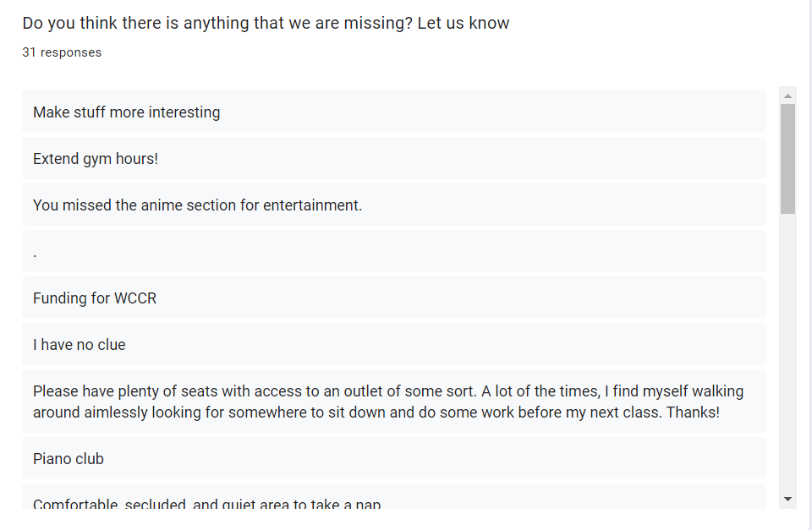Select the "Make stuff more interesting" response
The height and width of the screenshot is (530, 812).
pyautogui.click(x=394, y=112)
